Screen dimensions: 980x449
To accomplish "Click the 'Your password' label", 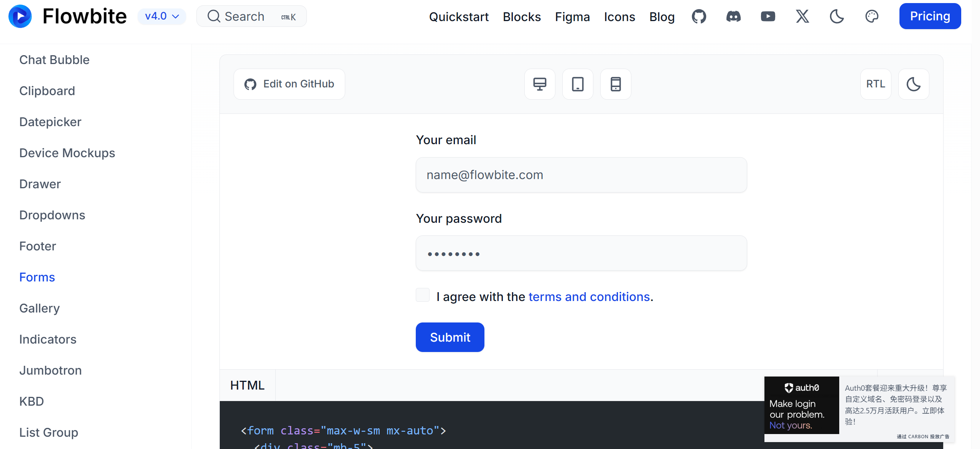I will 459,219.
